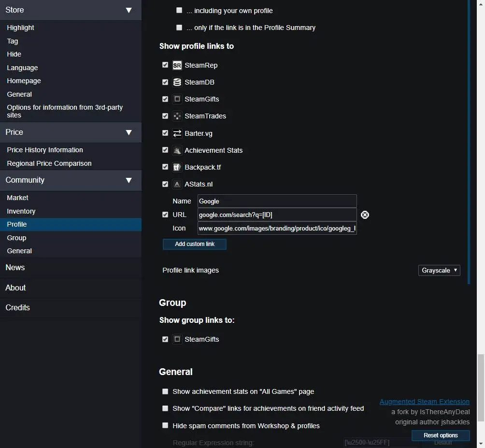Click the SteamTrades icon

(x=177, y=116)
